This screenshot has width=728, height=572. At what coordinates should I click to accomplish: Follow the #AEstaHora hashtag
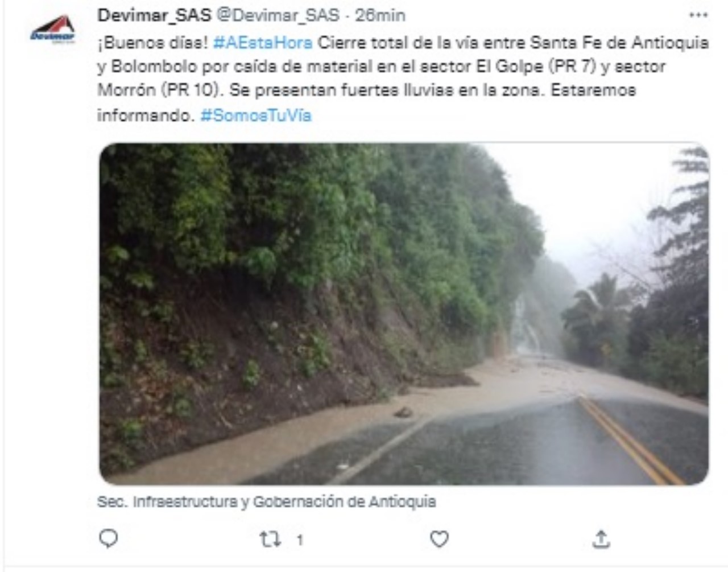(263, 43)
